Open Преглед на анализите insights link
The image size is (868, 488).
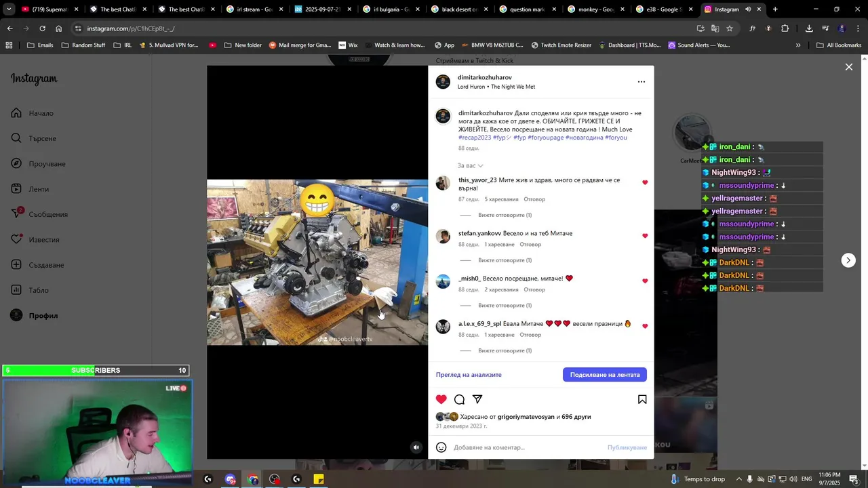469,375
